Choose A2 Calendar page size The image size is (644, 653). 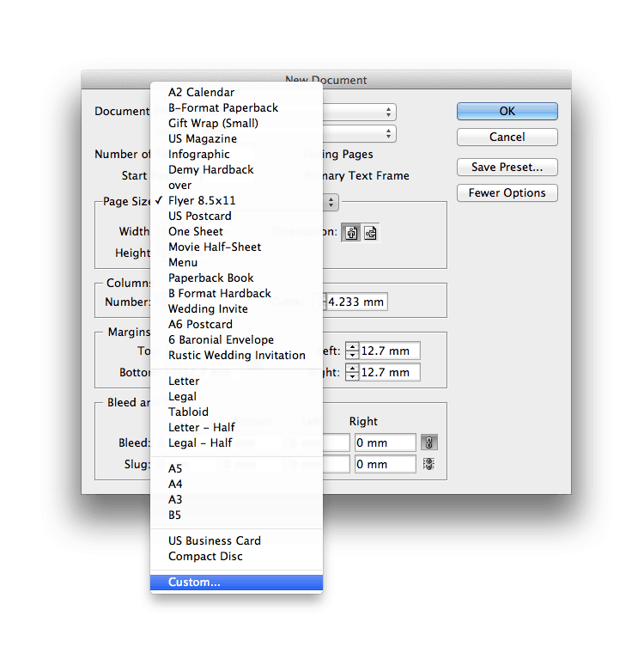point(236,93)
